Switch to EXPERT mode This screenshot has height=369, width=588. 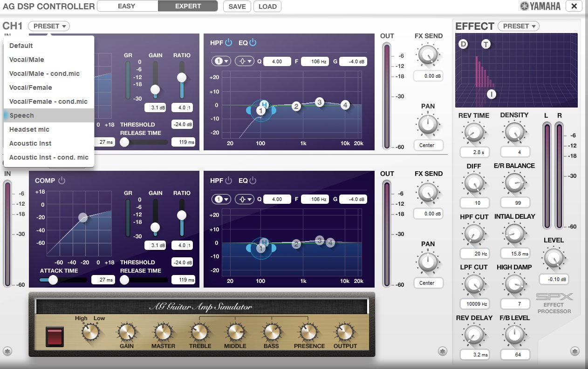point(188,6)
